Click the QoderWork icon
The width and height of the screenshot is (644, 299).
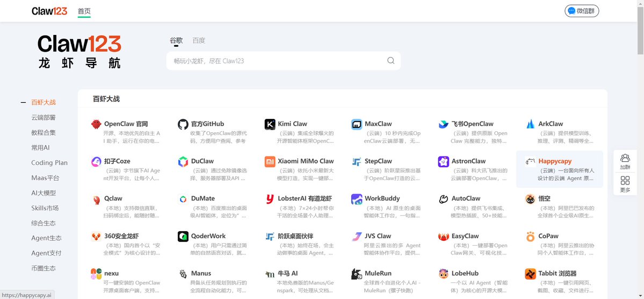183,237
